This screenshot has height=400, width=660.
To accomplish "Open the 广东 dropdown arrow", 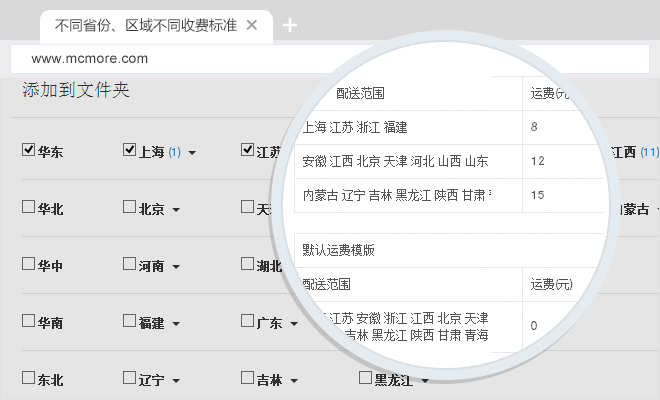I will pyautogui.click(x=292, y=324).
